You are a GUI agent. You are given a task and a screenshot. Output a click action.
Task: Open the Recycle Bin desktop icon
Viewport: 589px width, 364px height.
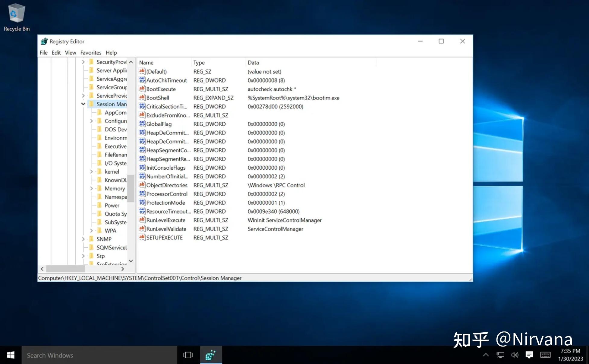[16, 13]
